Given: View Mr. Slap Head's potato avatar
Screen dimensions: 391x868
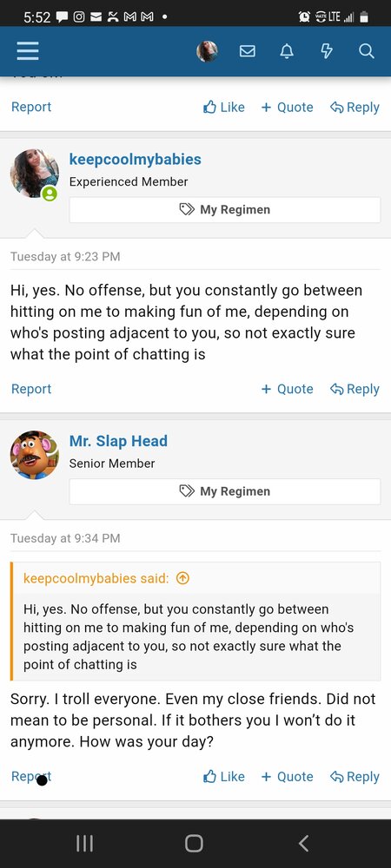Looking at the screenshot, I should coord(35,455).
